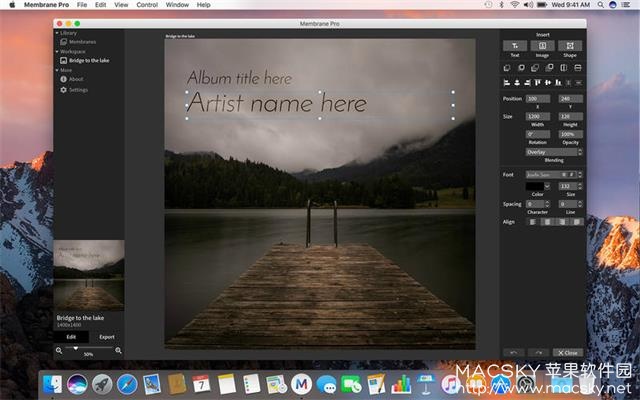Screen dimensions: 640x400
Task: Open the About item in sidebar
Action: coord(72,79)
